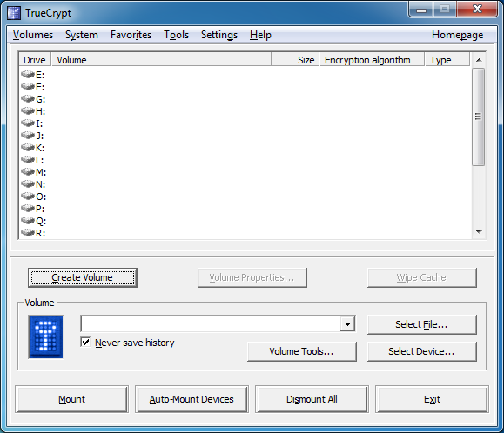The width and height of the screenshot is (504, 433).
Task: Click the Select Device... button
Action: [421, 351]
